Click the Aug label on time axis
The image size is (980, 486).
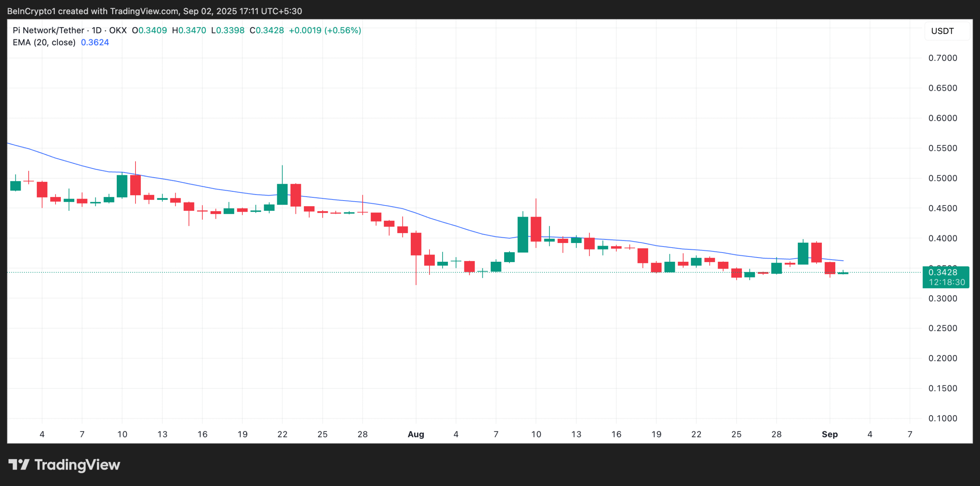[416, 434]
